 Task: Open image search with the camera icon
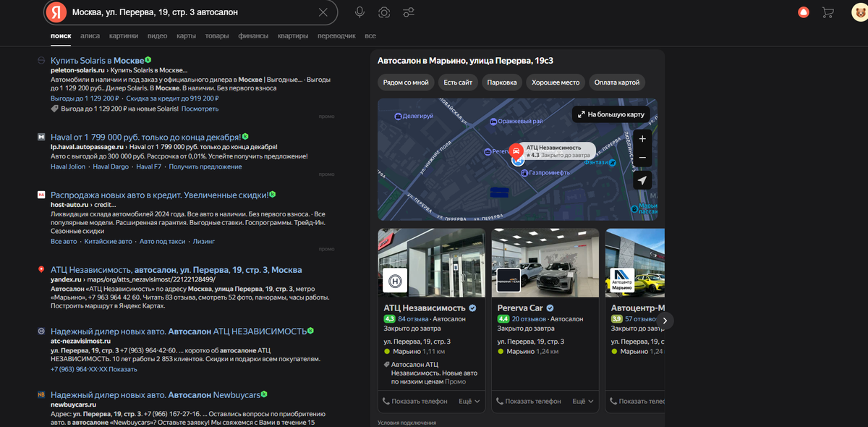coord(384,12)
